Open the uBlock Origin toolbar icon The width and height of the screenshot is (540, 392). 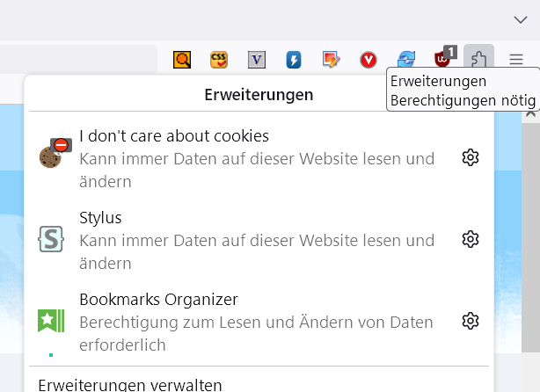point(443,59)
